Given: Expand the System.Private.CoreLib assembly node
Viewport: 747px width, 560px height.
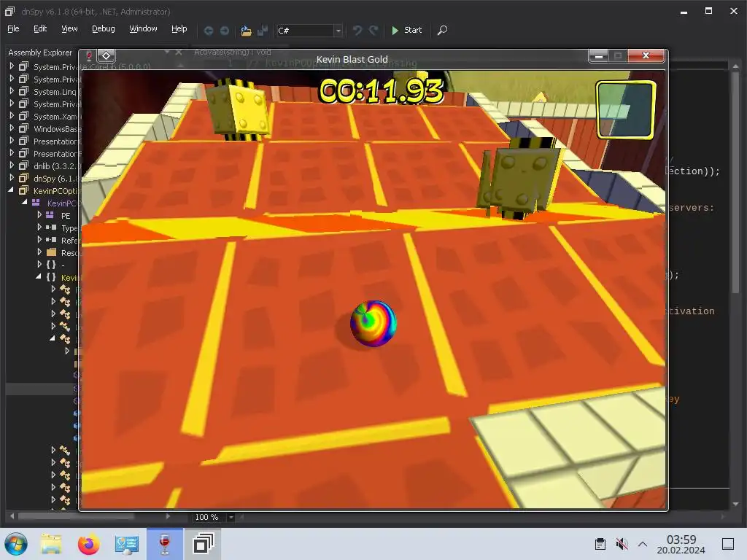Looking at the screenshot, I should coord(12,66).
